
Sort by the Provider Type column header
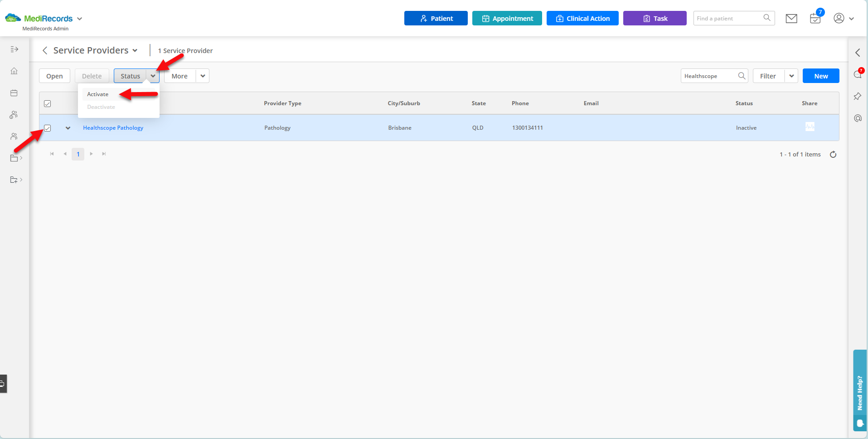click(x=282, y=103)
